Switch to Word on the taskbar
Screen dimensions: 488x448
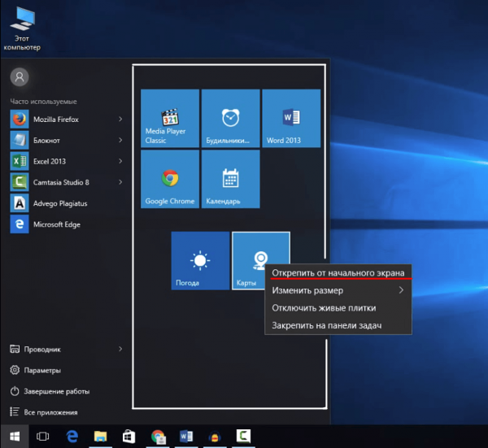tap(186, 436)
